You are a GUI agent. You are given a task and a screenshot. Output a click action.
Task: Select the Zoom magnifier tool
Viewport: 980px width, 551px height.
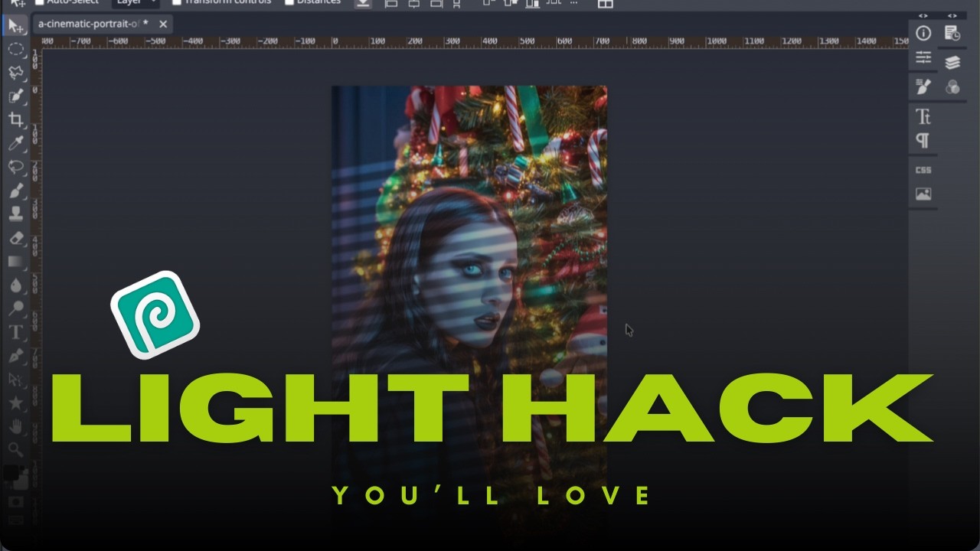tap(15, 449)
